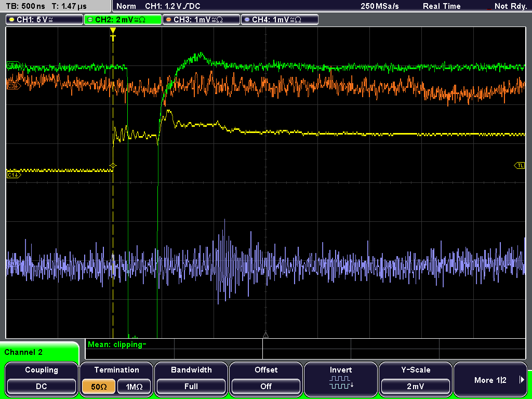Screen dimensions: 532x399
Task: Click the Not Rdy. status indicator
Action: coord(510,6)
